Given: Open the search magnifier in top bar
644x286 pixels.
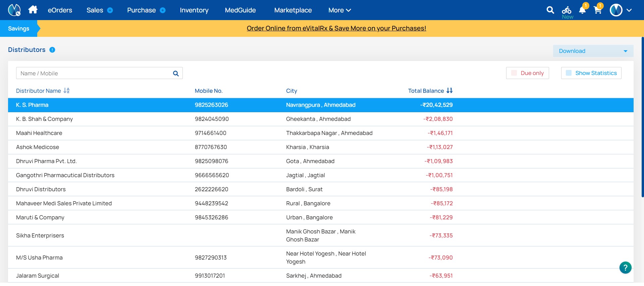Looking at the screenshot, I should pyautogui.click(x=550, y=10).
